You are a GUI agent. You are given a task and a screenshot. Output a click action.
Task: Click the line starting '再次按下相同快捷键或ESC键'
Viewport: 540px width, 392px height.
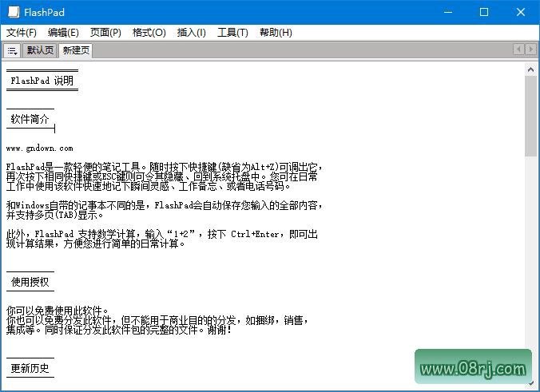point(162,177)
